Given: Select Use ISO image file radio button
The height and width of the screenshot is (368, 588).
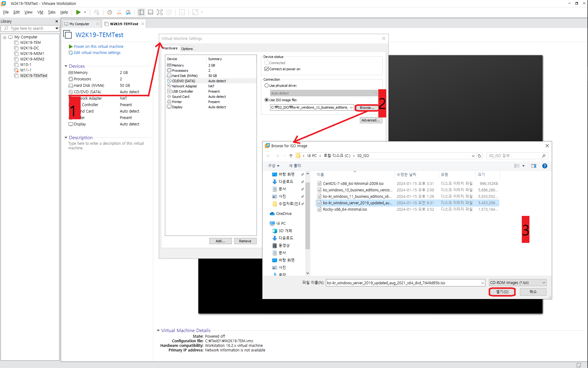Looking at the screenshot, I should coord(266,100).
